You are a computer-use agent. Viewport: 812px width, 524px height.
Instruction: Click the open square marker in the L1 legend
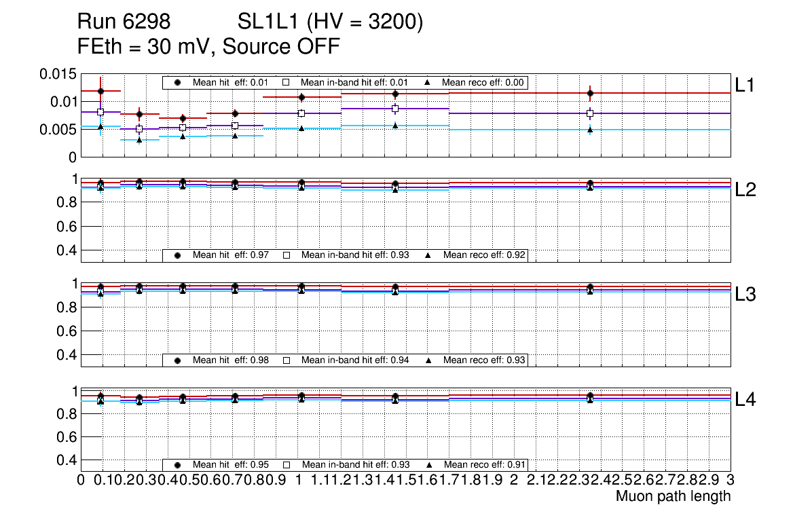point(287,83)
